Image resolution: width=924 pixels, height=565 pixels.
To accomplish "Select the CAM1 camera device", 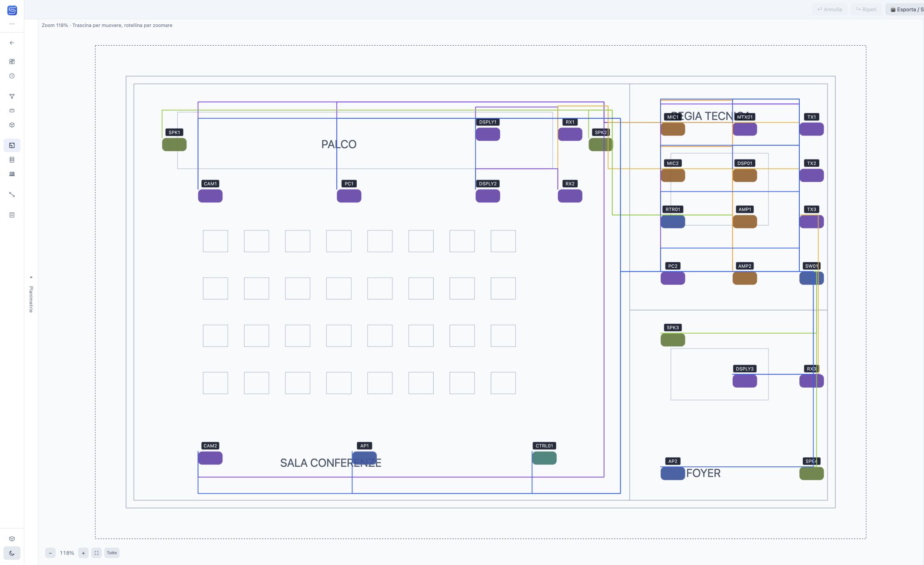I will 210,196.
